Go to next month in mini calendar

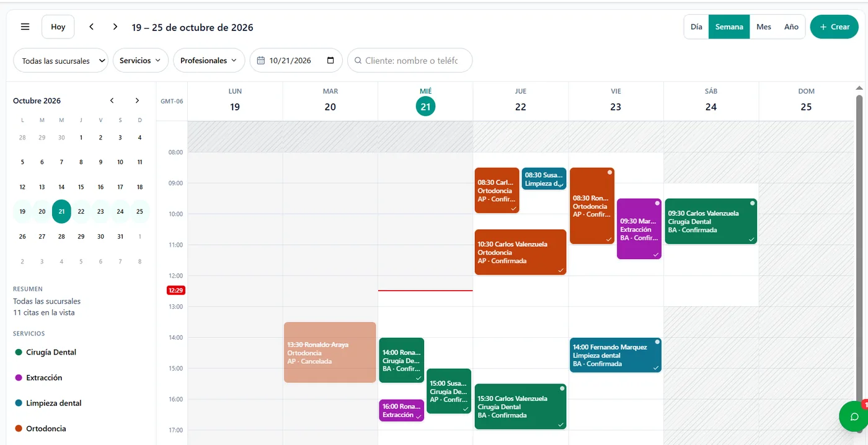(x=137, y=100)
